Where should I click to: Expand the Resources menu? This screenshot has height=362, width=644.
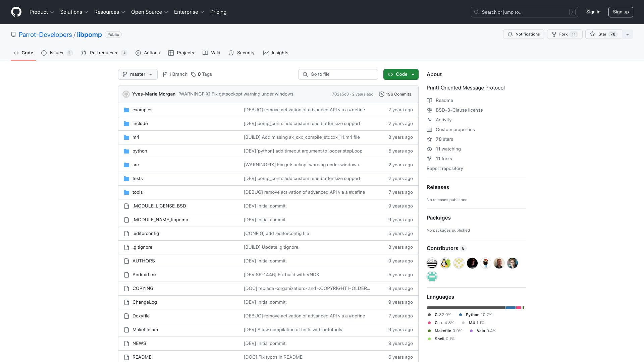coord(110,12)
